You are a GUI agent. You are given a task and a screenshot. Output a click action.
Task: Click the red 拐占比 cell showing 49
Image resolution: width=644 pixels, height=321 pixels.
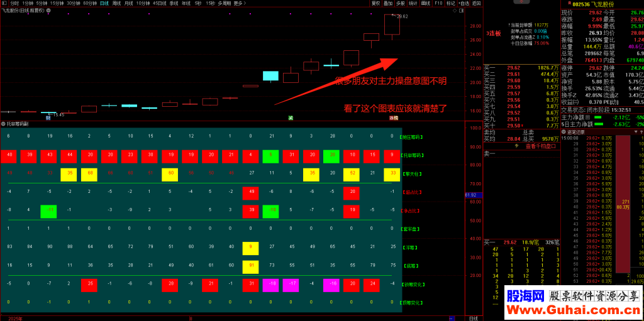pos(250,193)
